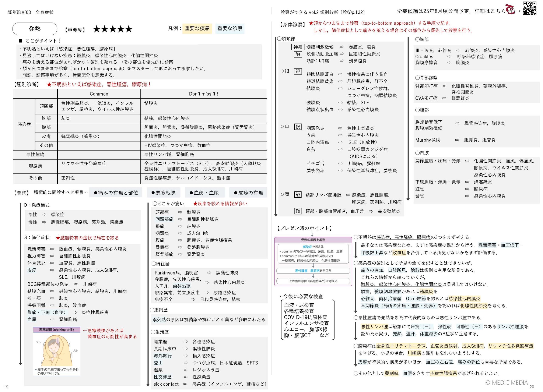Viewport: 543px width, 392px height.
Task: Click the ●痛みの有無と部位 box
Action: (116, 193)
